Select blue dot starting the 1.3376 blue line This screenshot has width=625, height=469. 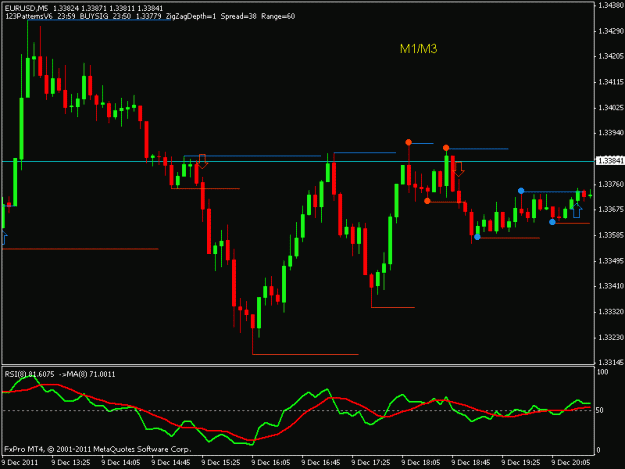point(521,191)
